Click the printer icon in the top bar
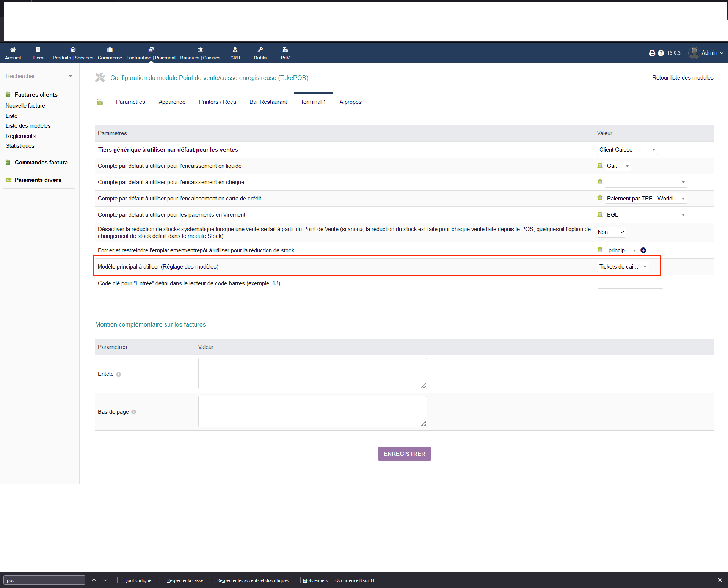 click(652, 53)
